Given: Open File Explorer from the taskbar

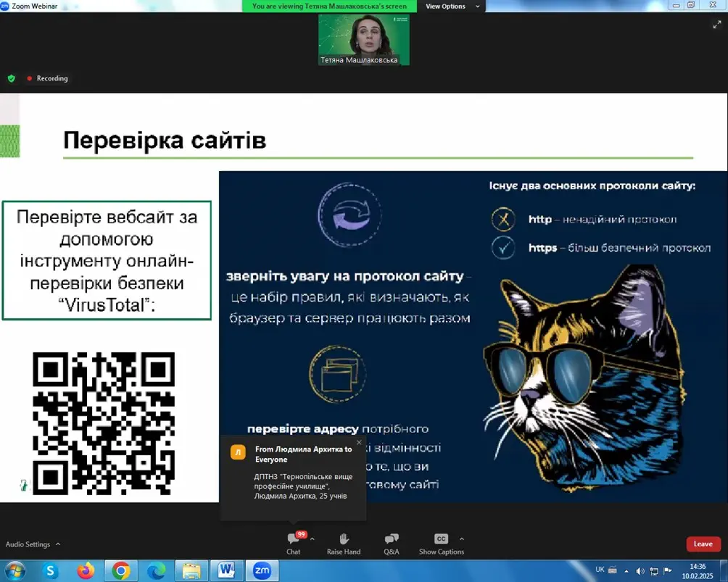Looking at the screenshot, I should (x=191, y=570).
